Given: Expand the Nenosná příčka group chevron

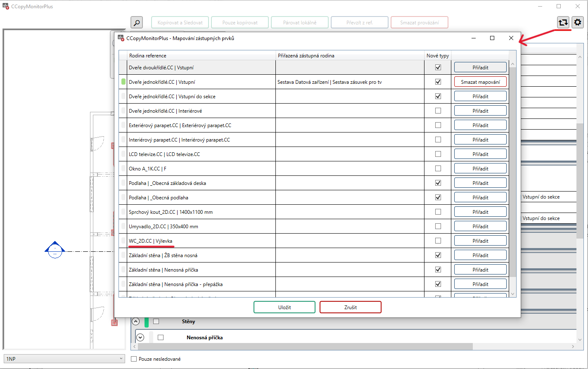Looking at the screenshot, I should pos(140,337).
